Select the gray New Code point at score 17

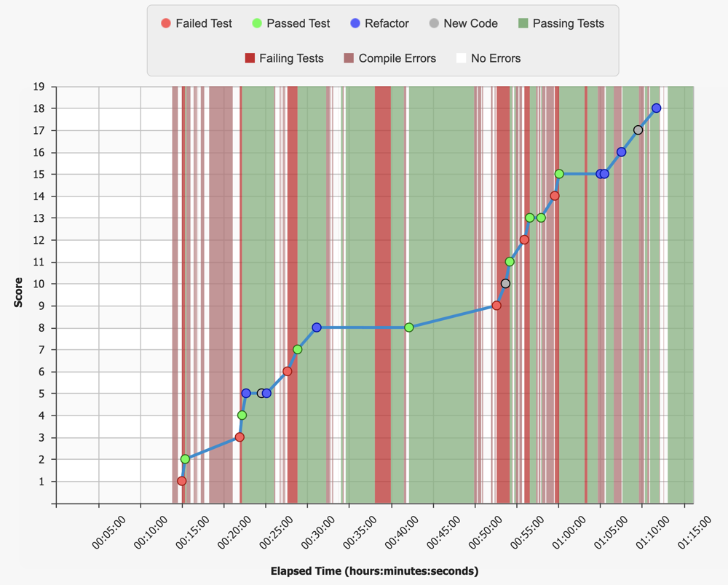click(638, 130)
